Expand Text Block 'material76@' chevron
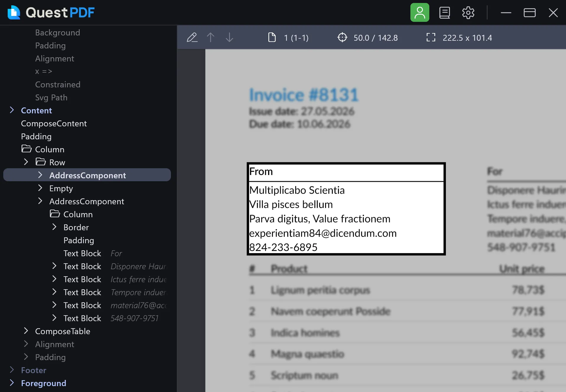This screenshot has width=566, height=392. tap(54, 305)
